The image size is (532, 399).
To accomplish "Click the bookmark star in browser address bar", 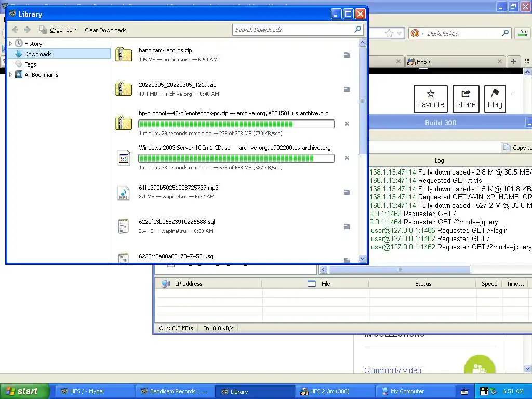I will pyautogui.click(x=389, y=33).
